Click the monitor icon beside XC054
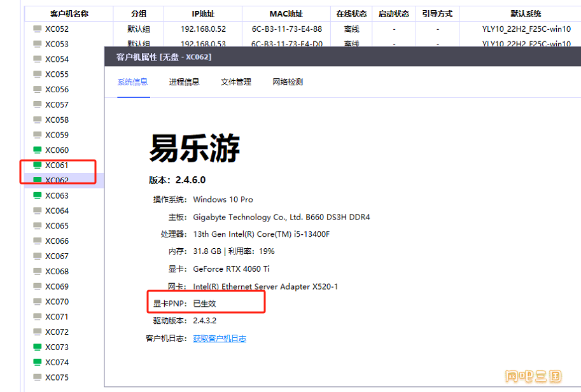The width and height of the screenshot is (581, 392). 37,59
